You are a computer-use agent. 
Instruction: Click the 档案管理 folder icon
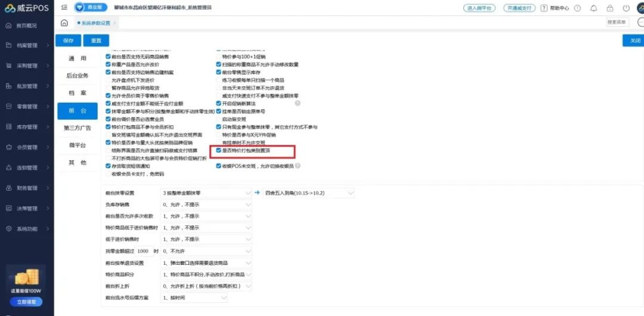click(8, 46)
